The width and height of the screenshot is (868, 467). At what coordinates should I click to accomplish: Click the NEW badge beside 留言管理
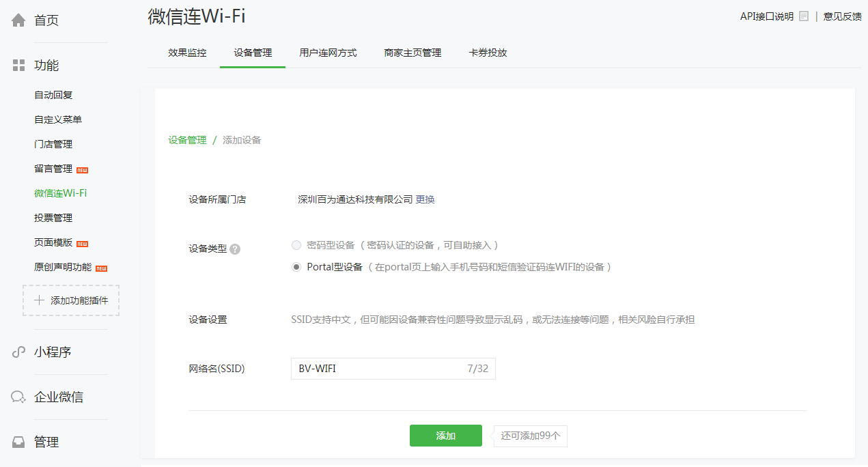point(82,169)
